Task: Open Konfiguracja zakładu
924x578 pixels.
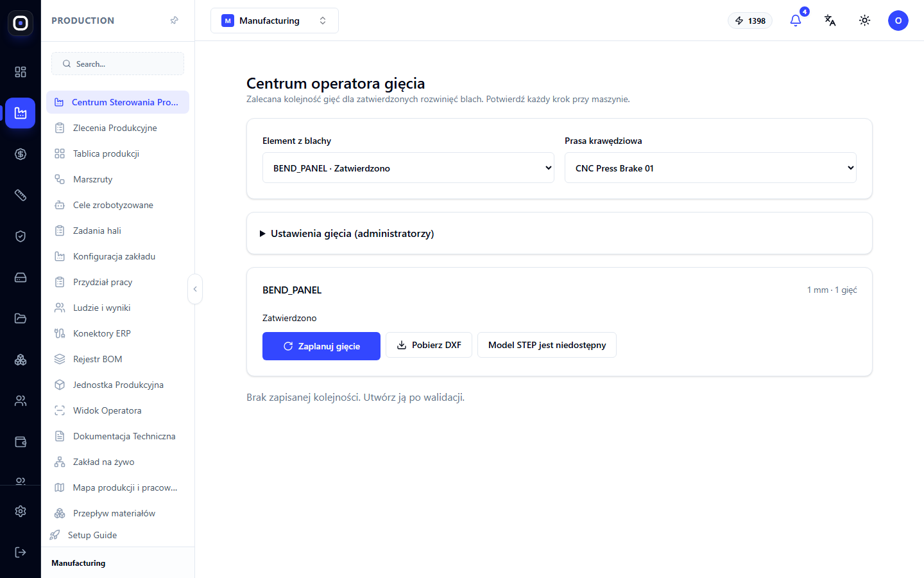Action: (x=117, y=256)
